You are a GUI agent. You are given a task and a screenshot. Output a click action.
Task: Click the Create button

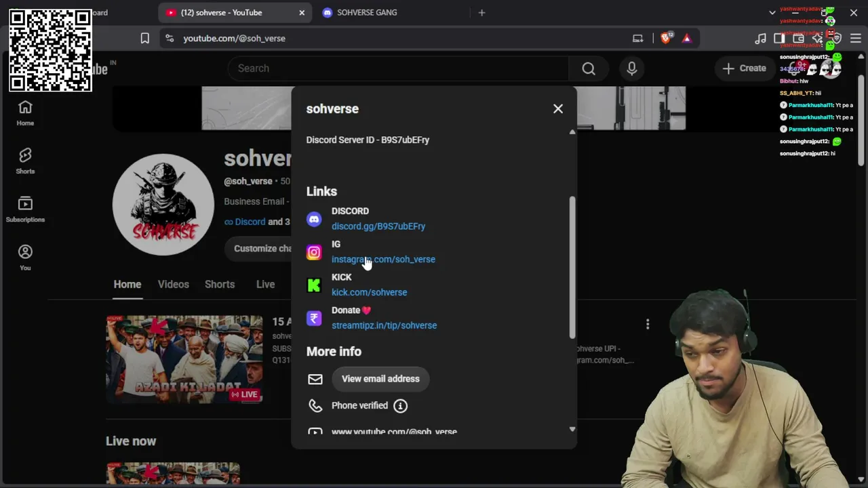[x=745, y=68]
